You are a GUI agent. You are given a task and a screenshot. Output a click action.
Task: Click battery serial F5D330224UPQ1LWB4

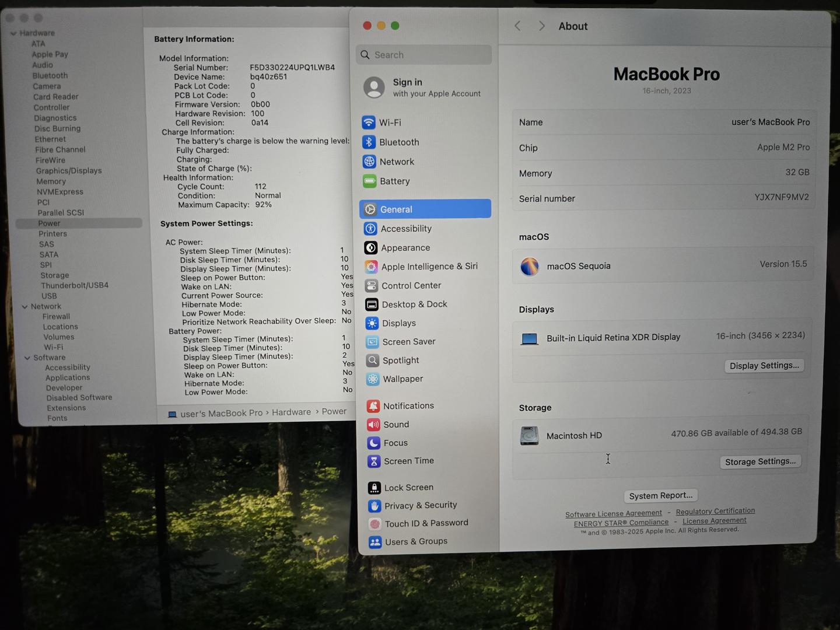pos(292,68)
